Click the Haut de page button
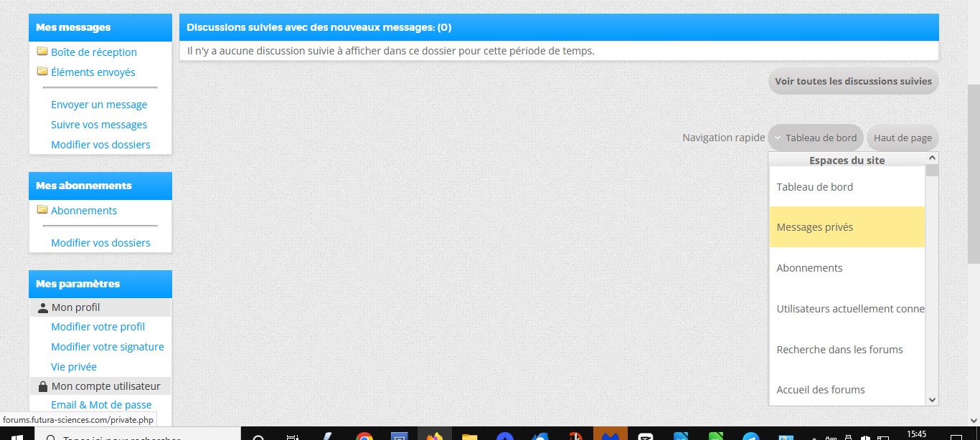The image size is (980, 440). coord(903,138)
